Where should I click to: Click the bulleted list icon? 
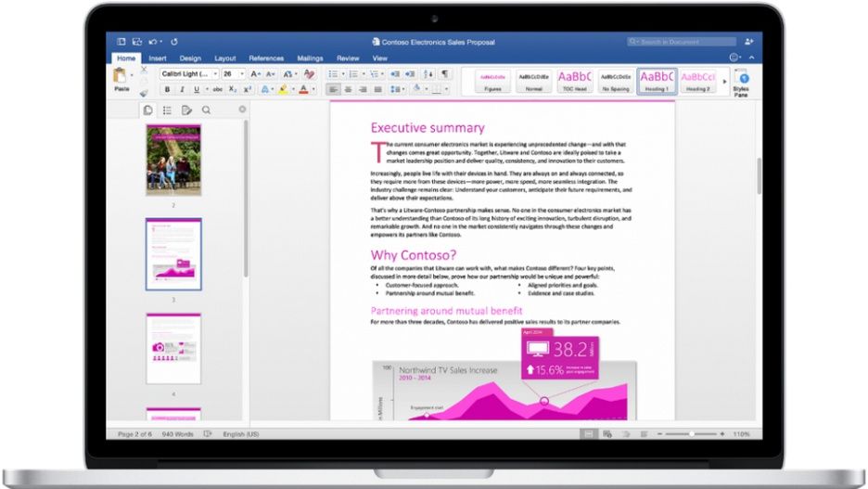(x=333, y=74)
